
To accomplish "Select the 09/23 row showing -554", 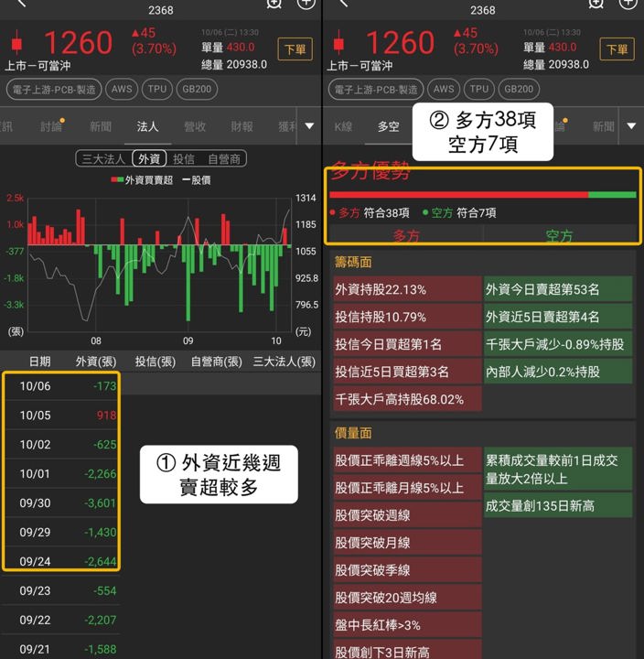I will 62,590.
